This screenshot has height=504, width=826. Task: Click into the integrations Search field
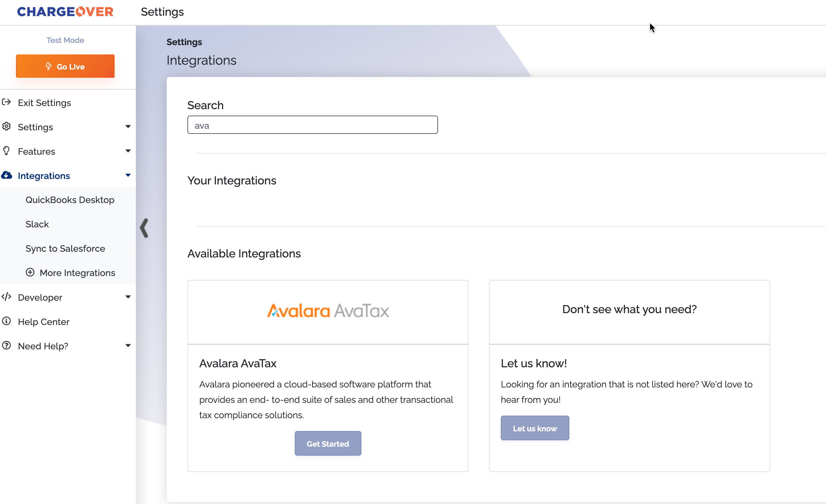pyautogui.click(x=312, y=125)
